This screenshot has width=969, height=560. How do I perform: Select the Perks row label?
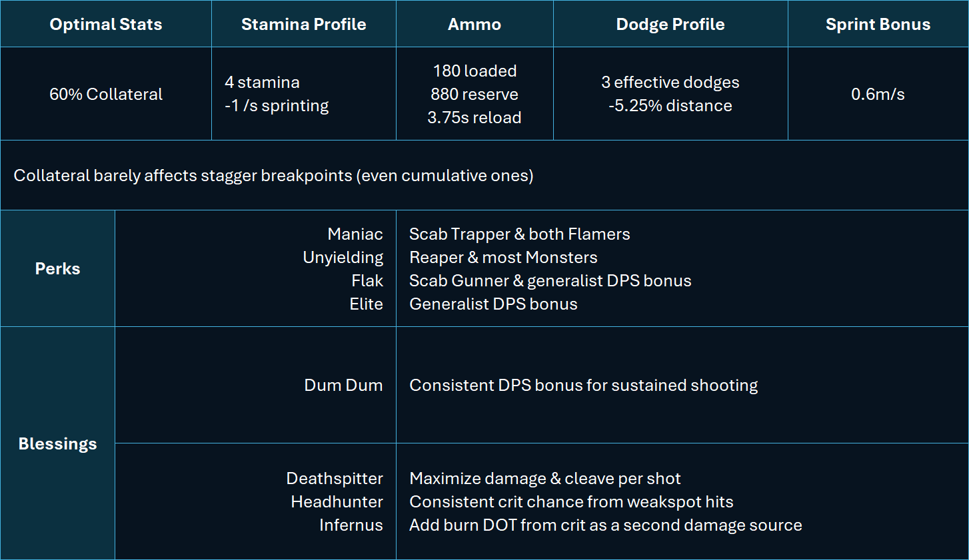tap(57, 268)
